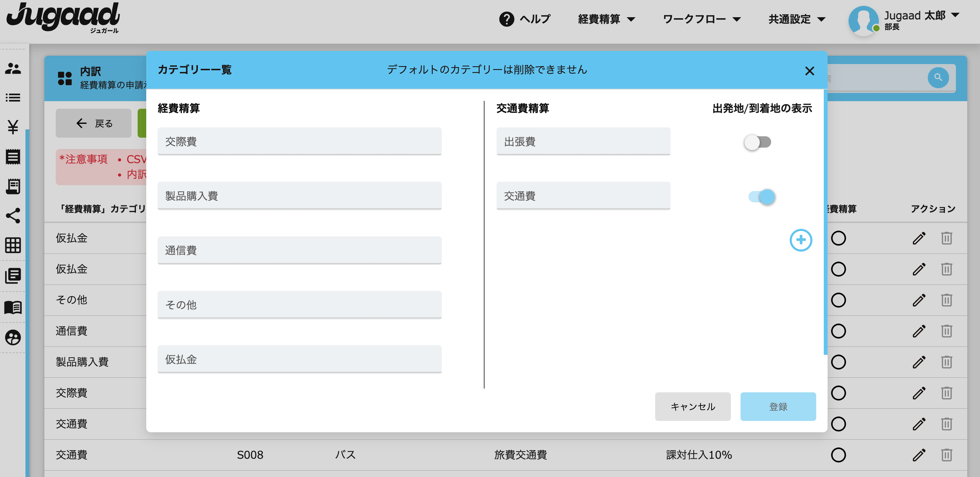Enable the 出張費 departure/arrival display toggle
Screen dimensions: 980x477
[757, 142]
